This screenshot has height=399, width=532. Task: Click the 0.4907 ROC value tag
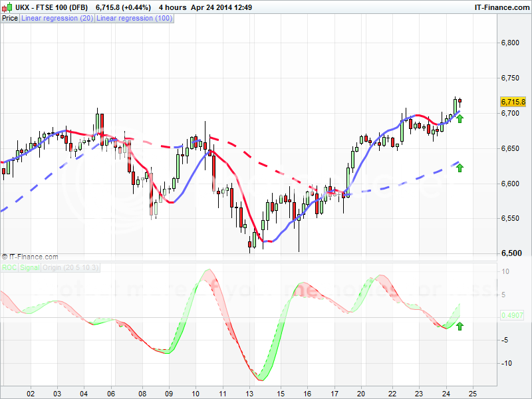tap(513, 316)
